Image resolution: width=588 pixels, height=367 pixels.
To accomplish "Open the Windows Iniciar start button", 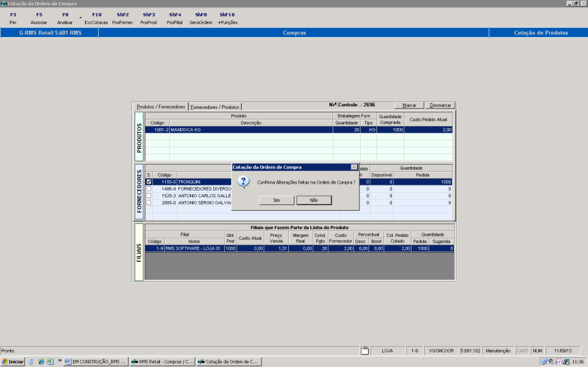I will tap(13, 361).
